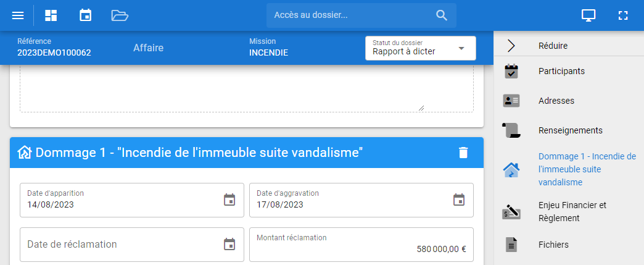This screenshot has height=265, width=644.
Task: Open the calendar from top bar
Action: (86, 15)
